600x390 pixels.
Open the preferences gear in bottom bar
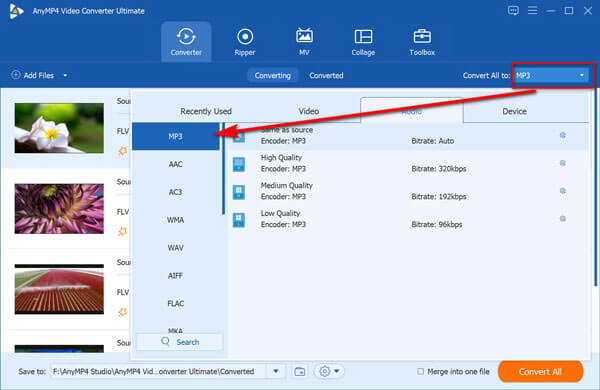click(324, 371)
